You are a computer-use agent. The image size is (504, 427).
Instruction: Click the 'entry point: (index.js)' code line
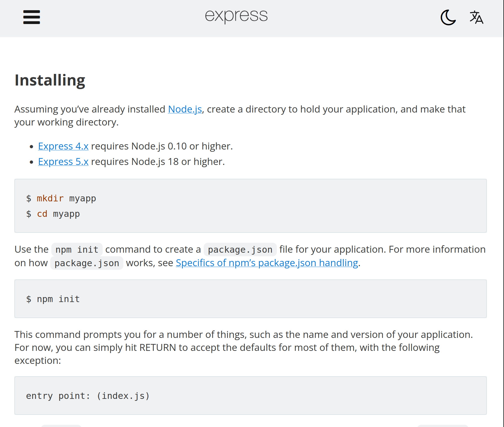(88, 396)
